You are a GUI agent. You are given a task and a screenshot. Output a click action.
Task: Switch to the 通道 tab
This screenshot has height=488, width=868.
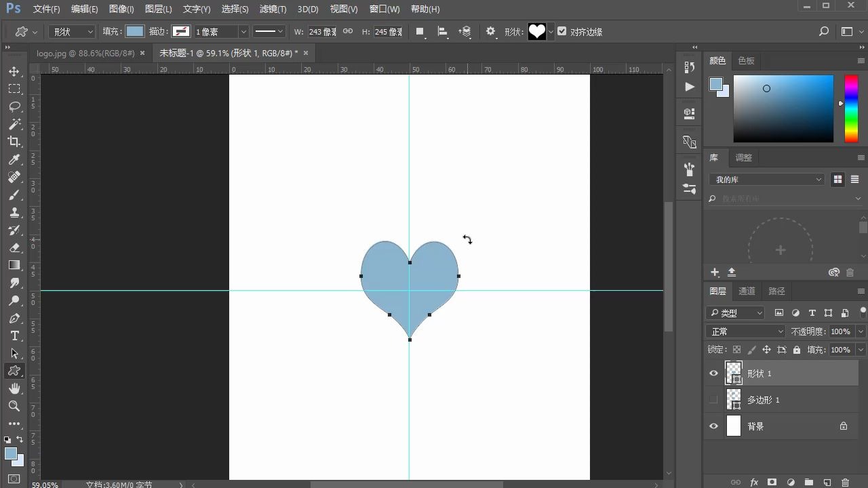[x=747, y=291]
